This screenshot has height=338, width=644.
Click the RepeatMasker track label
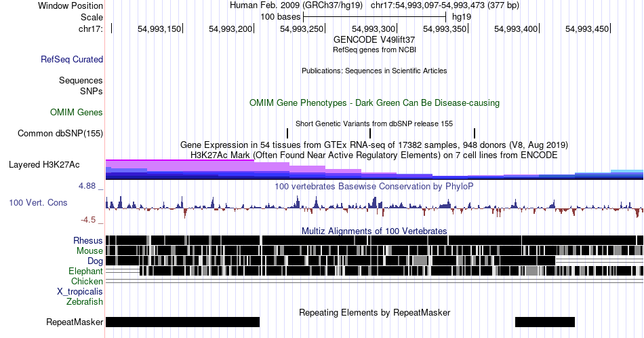(x=75, y=322)
